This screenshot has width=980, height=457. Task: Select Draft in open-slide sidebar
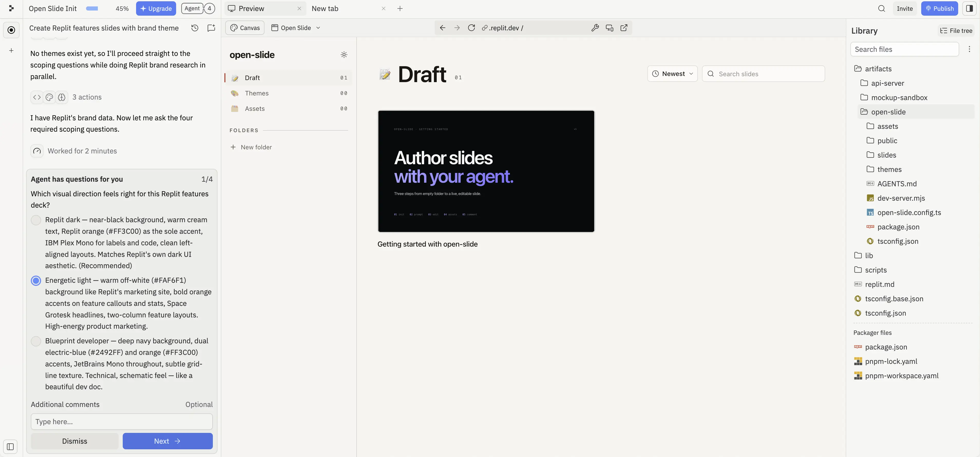coord(288,78)
